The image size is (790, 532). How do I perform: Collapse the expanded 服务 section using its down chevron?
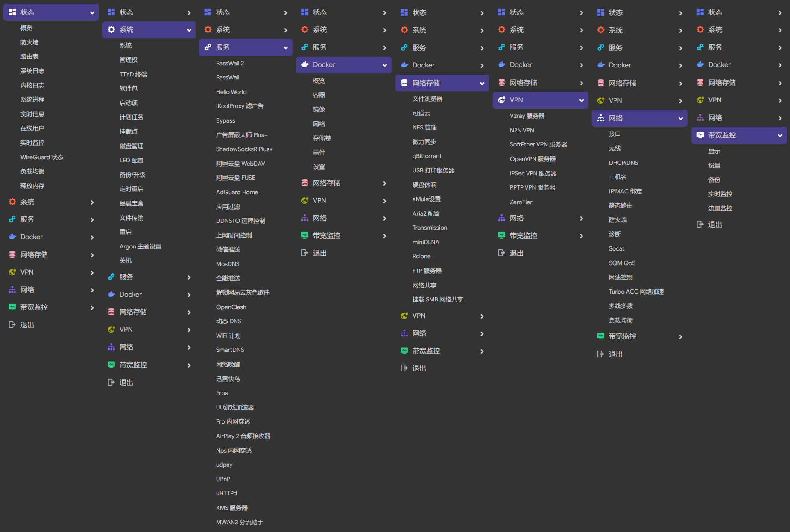pyautogui.click(x=285, y=48)
